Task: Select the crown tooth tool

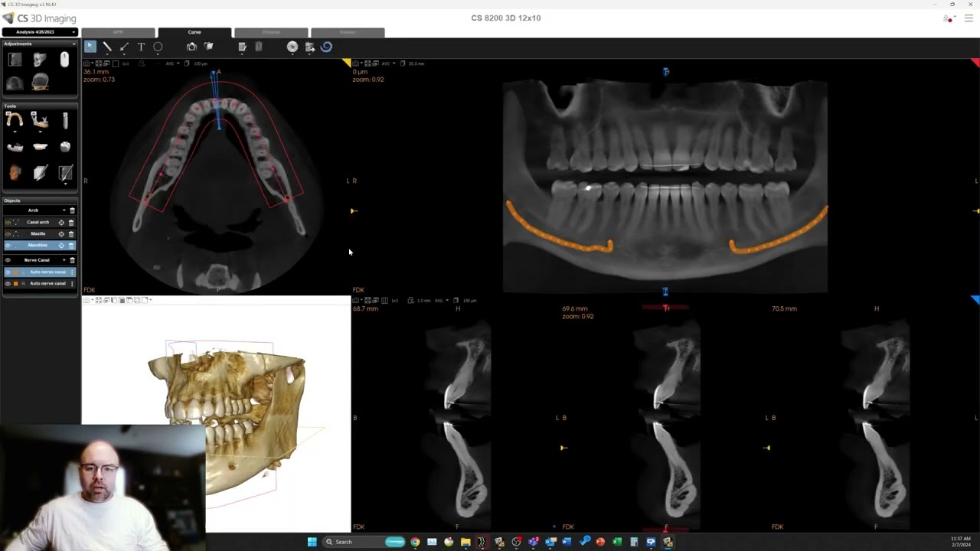Action: 65,146
